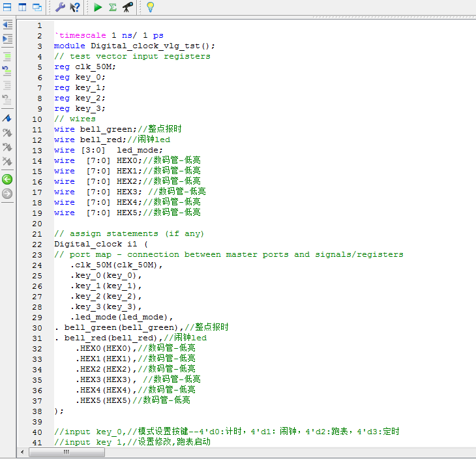Click '.HEX2(HEX2),' port connection

(106, 370)
